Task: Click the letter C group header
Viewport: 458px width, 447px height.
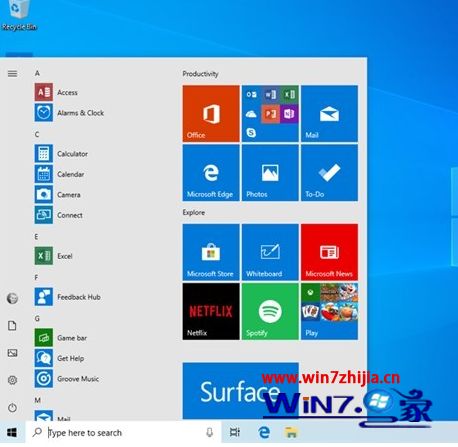Action: (x=37, y=134)
